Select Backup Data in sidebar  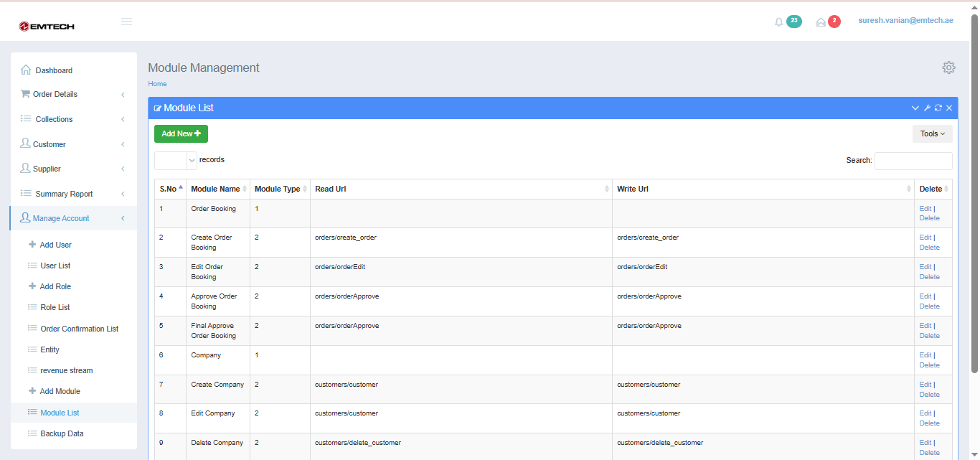tap(62, 433)
